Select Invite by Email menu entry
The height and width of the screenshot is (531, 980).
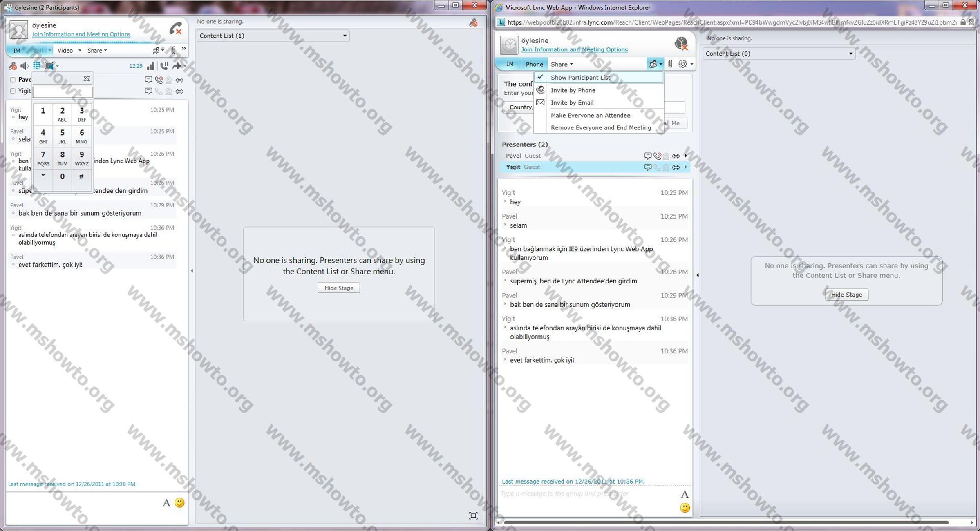point(572,103)
